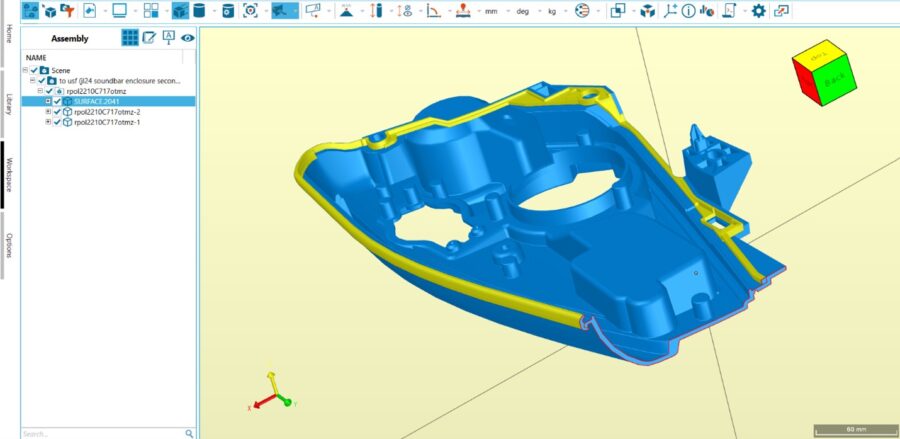This screenshot has height=439, width=900.
Task: Click the edit note icon in Assembly panel
Action: [149, 38]
